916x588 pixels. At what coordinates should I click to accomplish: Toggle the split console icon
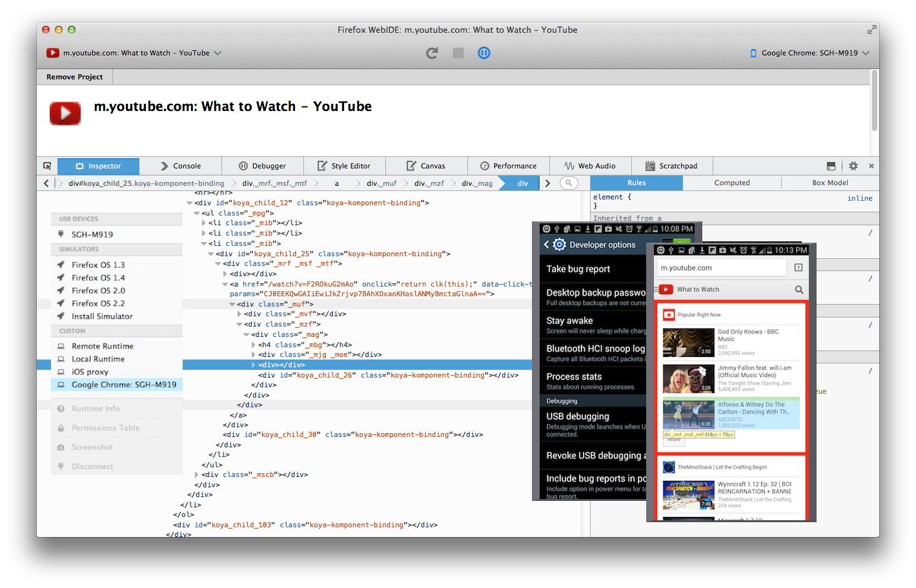[831, 166]
